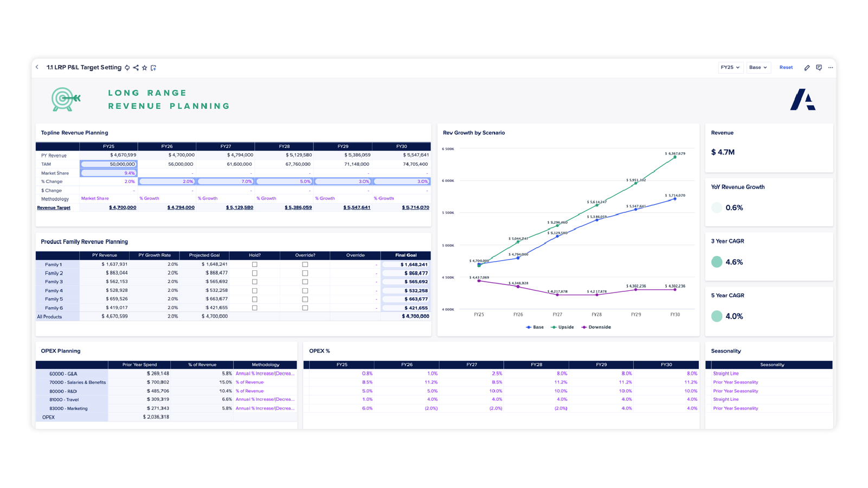The image size is (868, 488).
Task: Open the Market Share methodology selector
Action: [x=95, y=198]
